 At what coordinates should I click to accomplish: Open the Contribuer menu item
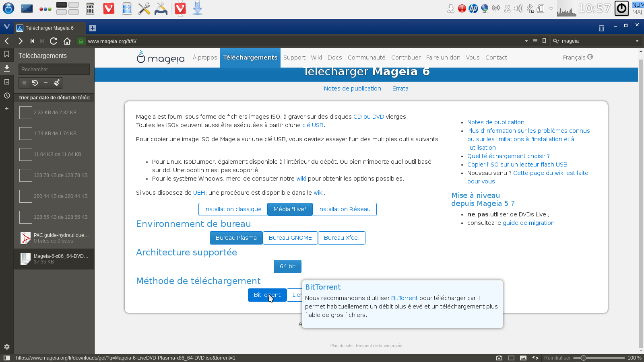point(406,58)
